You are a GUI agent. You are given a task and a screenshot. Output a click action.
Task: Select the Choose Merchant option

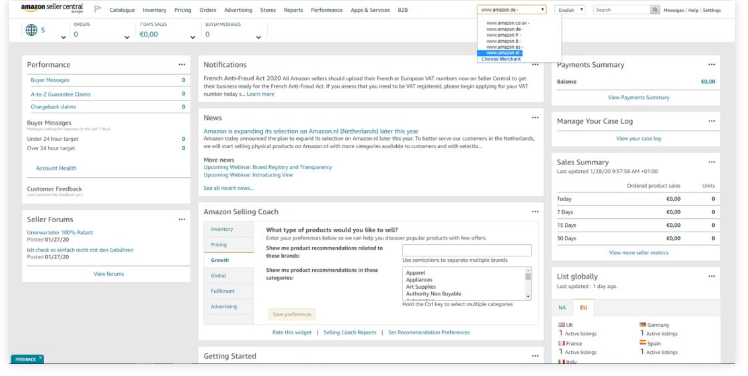501,59
